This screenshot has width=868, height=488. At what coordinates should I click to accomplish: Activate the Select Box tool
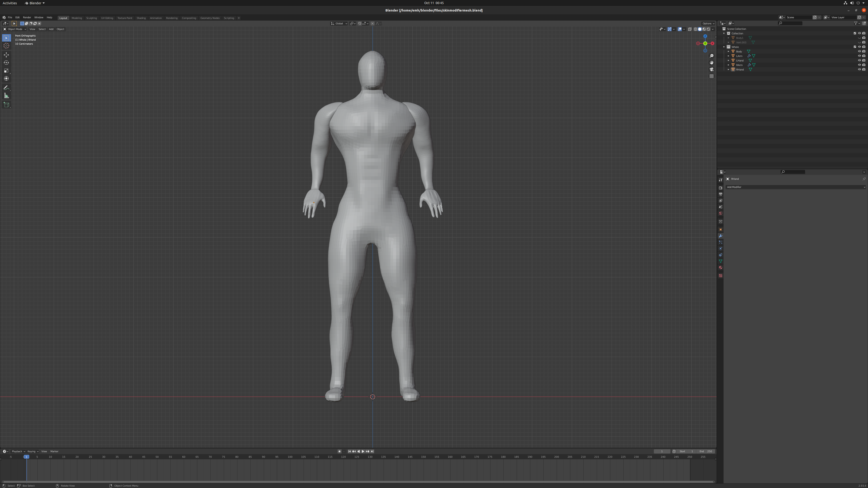click(x=6, y=38)
